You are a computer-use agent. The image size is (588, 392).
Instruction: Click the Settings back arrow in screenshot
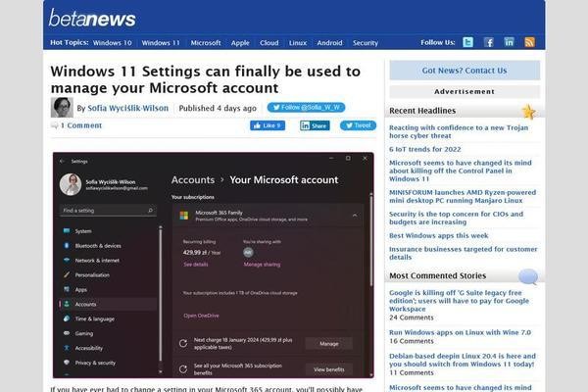click(62, 162)
